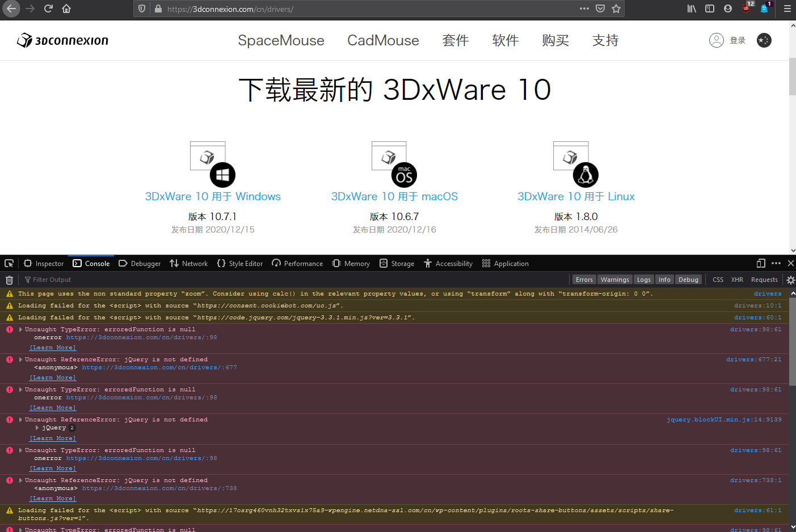Click the user profile avatar icon beside 登录
This screenshot has width=796, height=532.
pos(717,40)
